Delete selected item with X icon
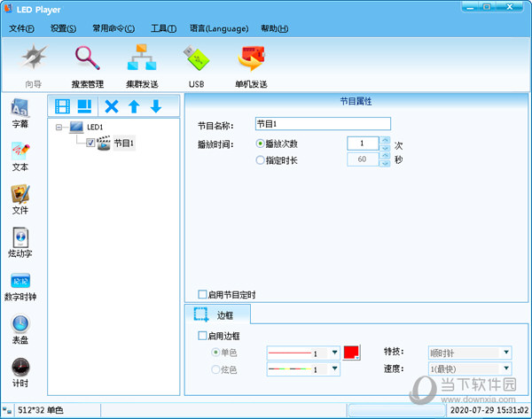This screenshot has width=532, height=419. click(112, 106)
